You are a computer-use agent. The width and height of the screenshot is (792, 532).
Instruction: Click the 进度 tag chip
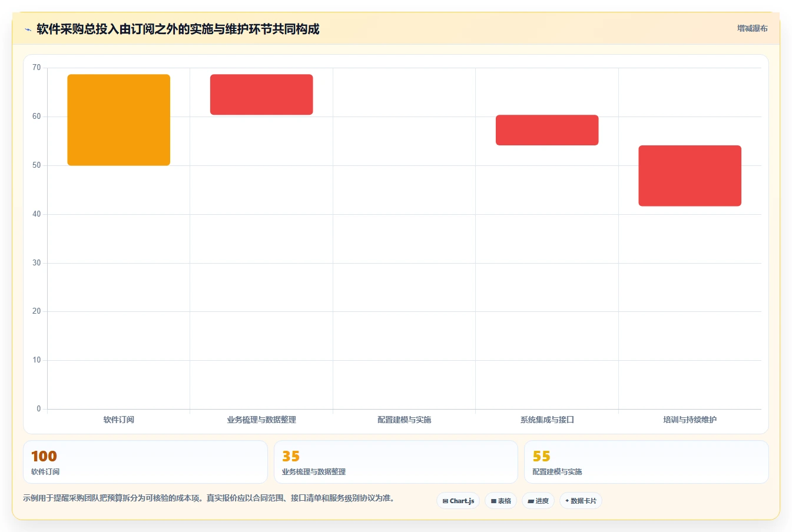pyautogui.click(x=538, y=501)
